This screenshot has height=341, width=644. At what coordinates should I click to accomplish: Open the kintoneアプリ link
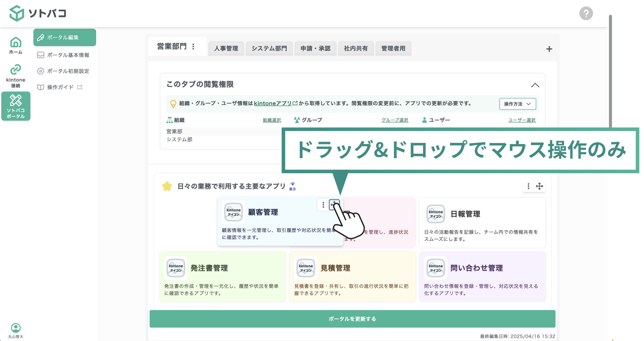coord(273,103)
